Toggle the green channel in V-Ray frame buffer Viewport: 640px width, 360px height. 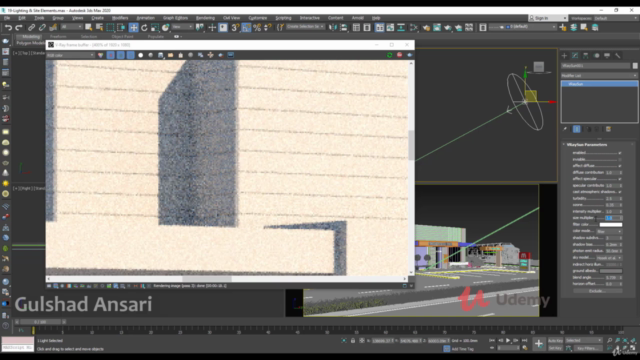pyautogui.click(x=121, y=55)
